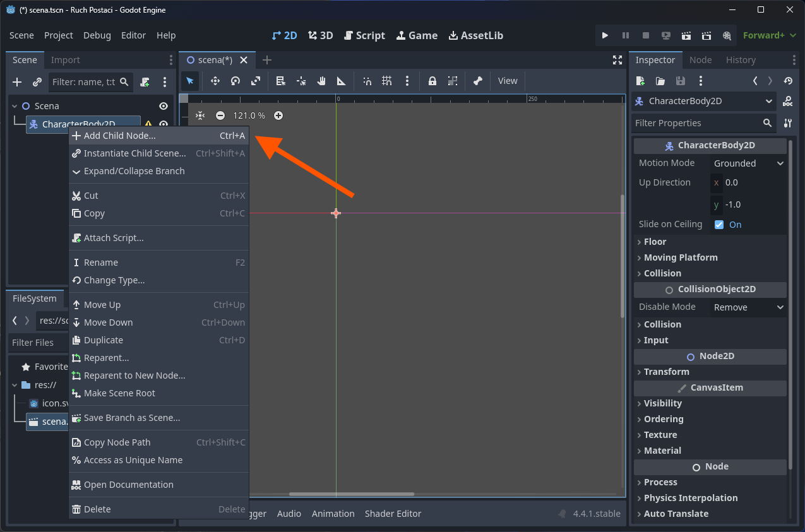
Task: Select Rename in the context menu
Action: [x=158, y=263]
